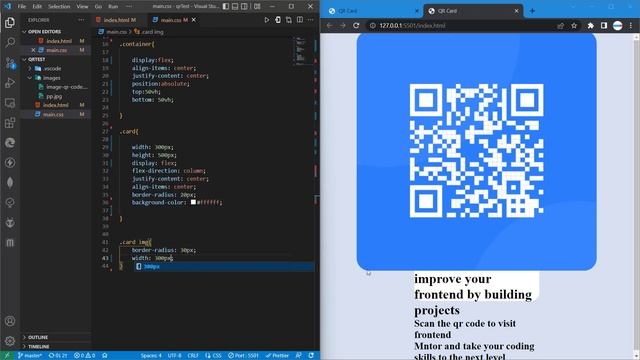Viewport: 640px width, 360px height.
Task: Click the browser reload button
Action: point(356,25)
